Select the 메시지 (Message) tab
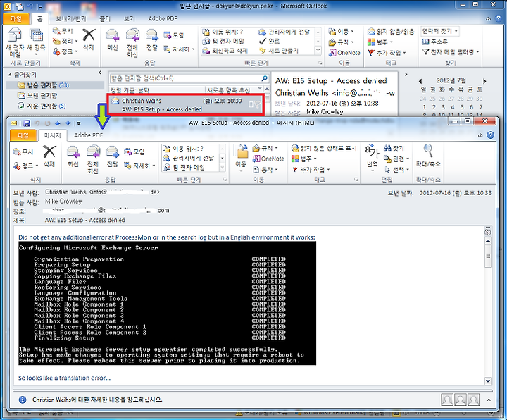The width and height of the screenshot is (507, 420). tap(52, 135)
